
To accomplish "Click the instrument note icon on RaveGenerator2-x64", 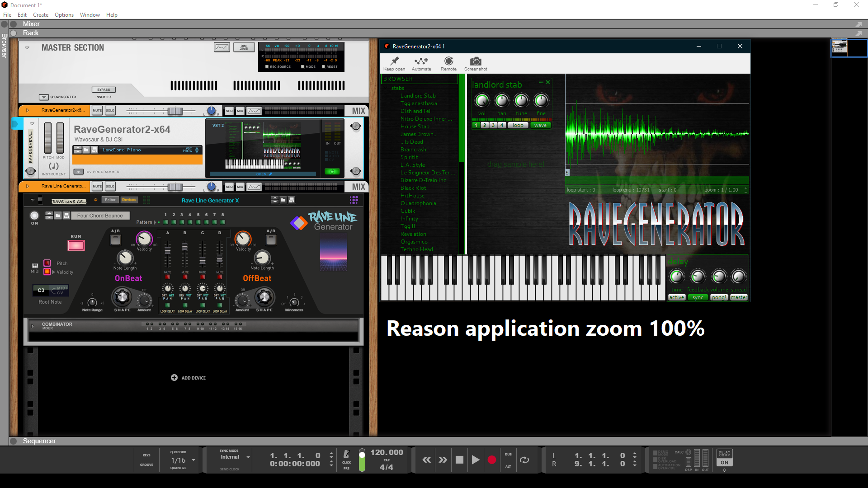I will coord(54,166).
